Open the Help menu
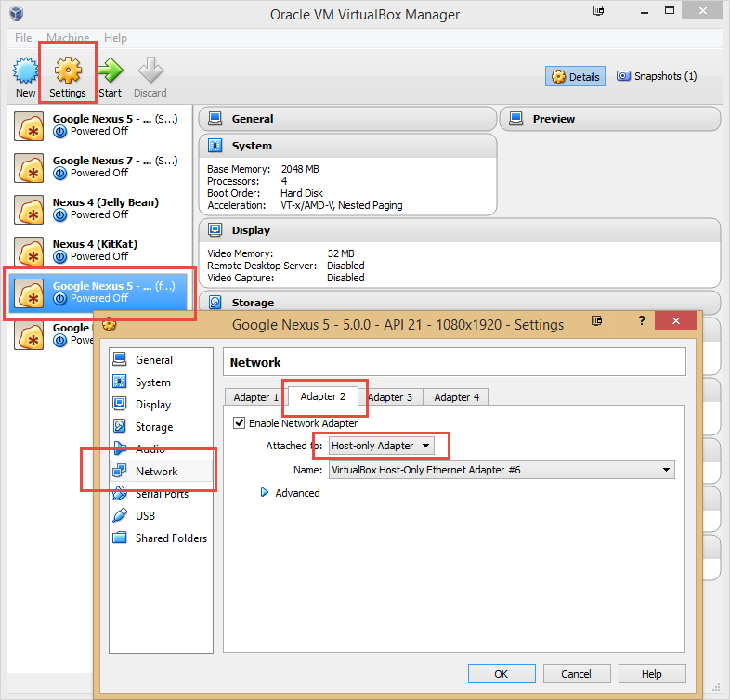Screen dimensions: 730x700 tap(115, 38)
